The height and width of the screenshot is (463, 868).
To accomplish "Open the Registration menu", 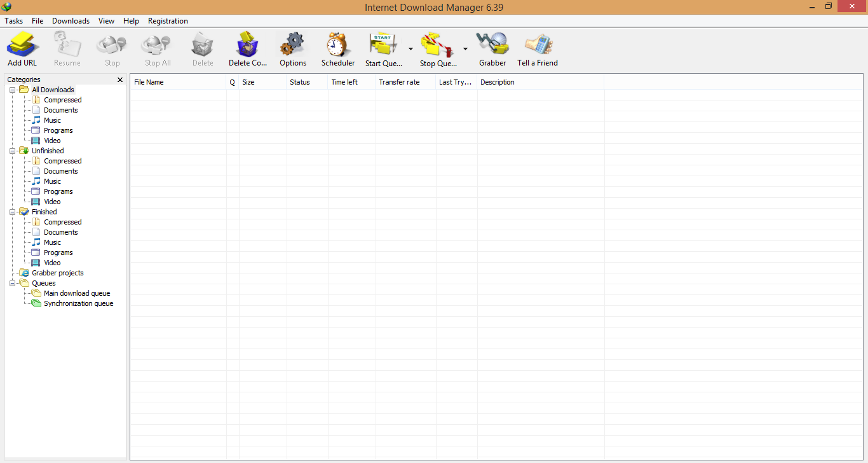I will (x=168, y=21).
